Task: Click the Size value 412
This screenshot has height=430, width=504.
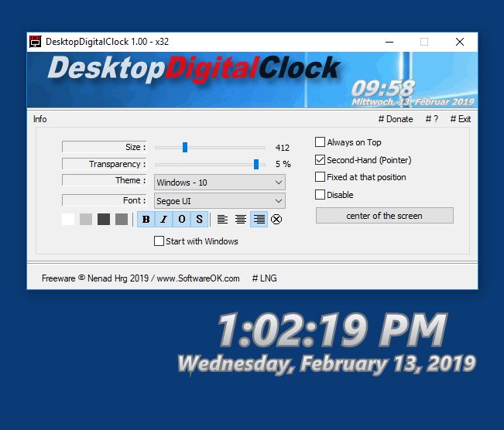Action: (283, 148)
